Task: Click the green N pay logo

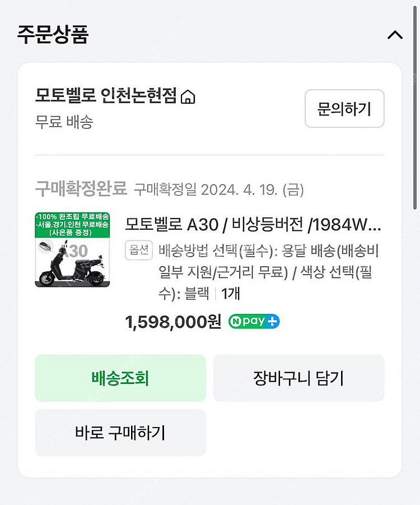Action: (x=248, y=322)
